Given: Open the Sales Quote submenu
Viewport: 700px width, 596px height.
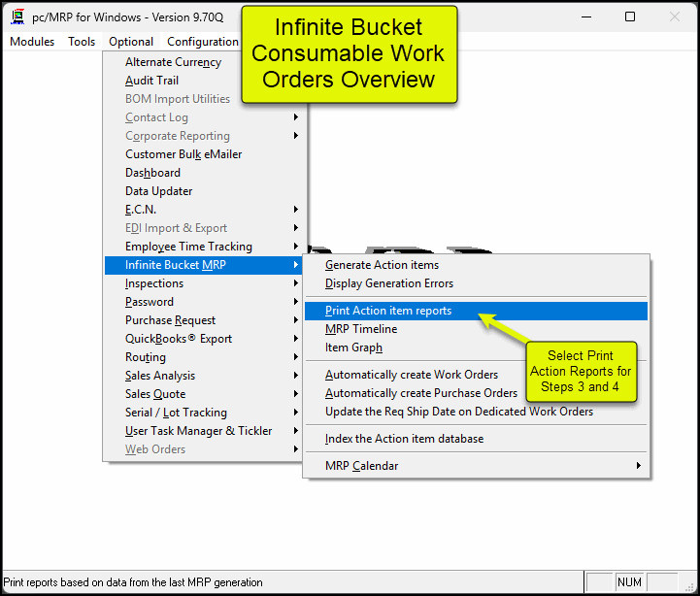Looking at the screenshot, I should pos(204,394).
